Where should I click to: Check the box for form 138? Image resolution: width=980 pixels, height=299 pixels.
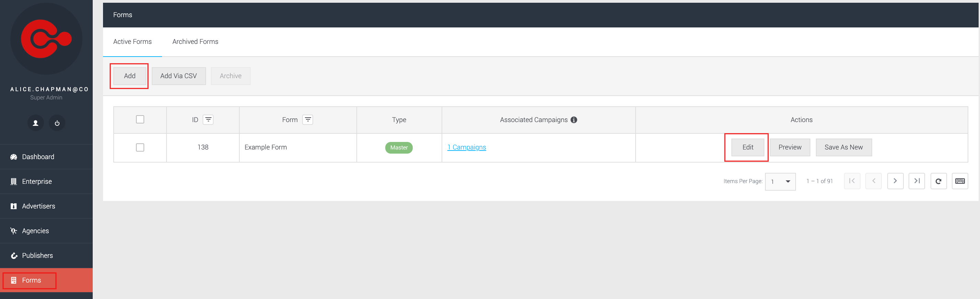[x=140, y=147]
